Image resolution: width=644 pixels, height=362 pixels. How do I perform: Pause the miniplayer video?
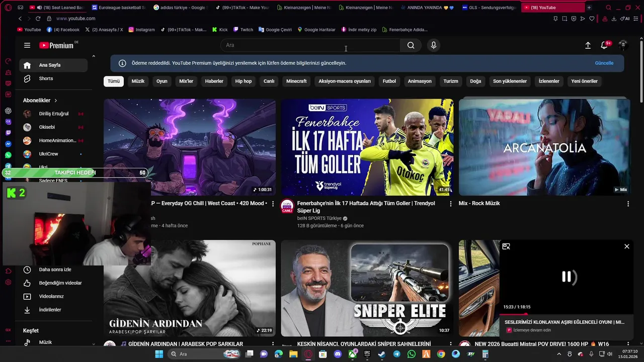click(567, 277)
